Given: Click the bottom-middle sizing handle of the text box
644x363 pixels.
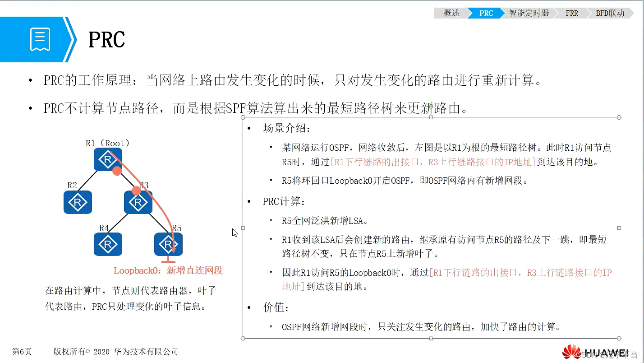Looking at the screenshot, I should click(x=431, y=338).
